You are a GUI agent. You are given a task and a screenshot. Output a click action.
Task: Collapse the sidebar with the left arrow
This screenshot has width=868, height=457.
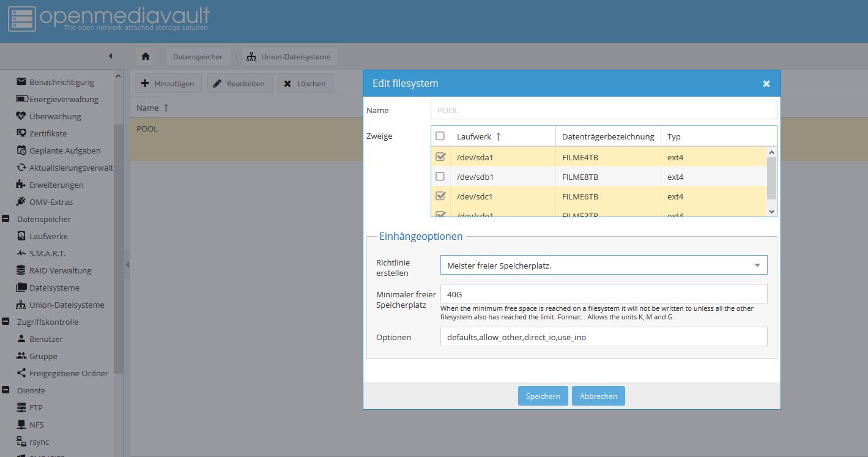(110, 56)
